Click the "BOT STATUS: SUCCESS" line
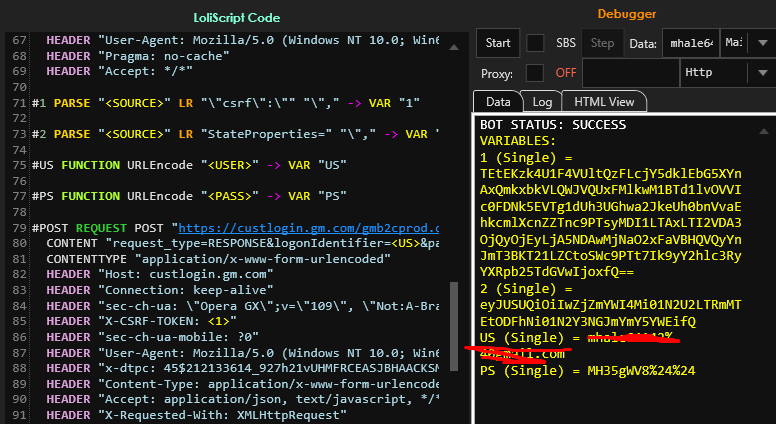Screen dimensions: 776x424 [x=553, y=125]
